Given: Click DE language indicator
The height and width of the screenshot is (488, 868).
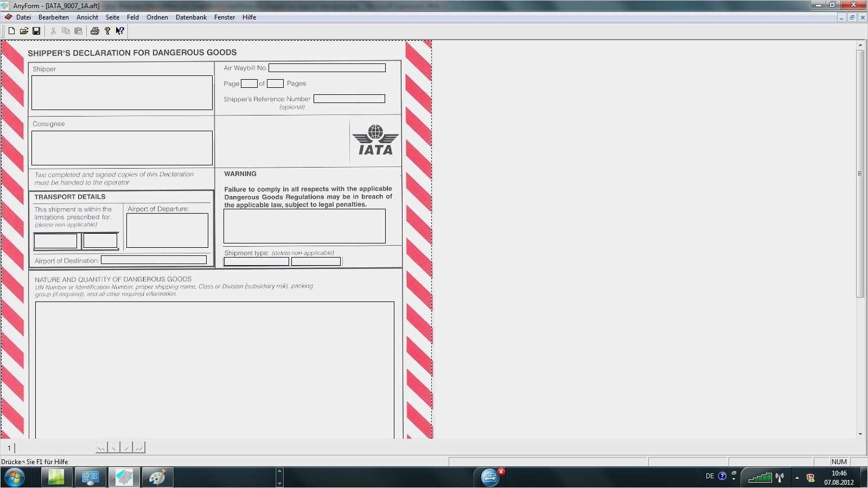Looking at the screenshot, I should [710, 476].
